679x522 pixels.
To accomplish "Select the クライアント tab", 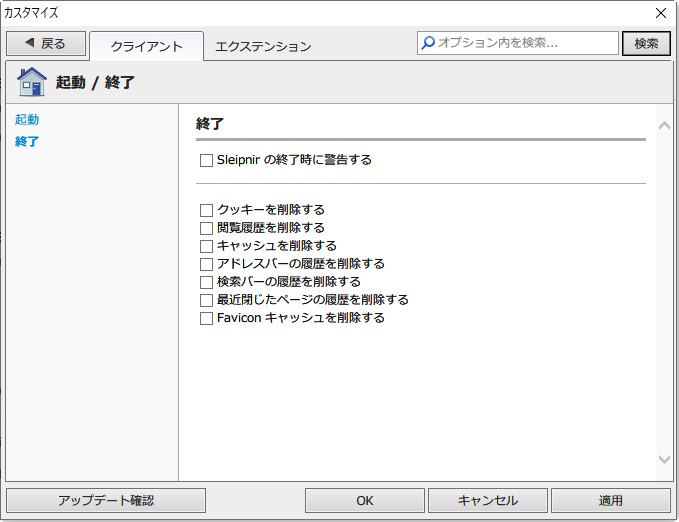I will [146, 46].
